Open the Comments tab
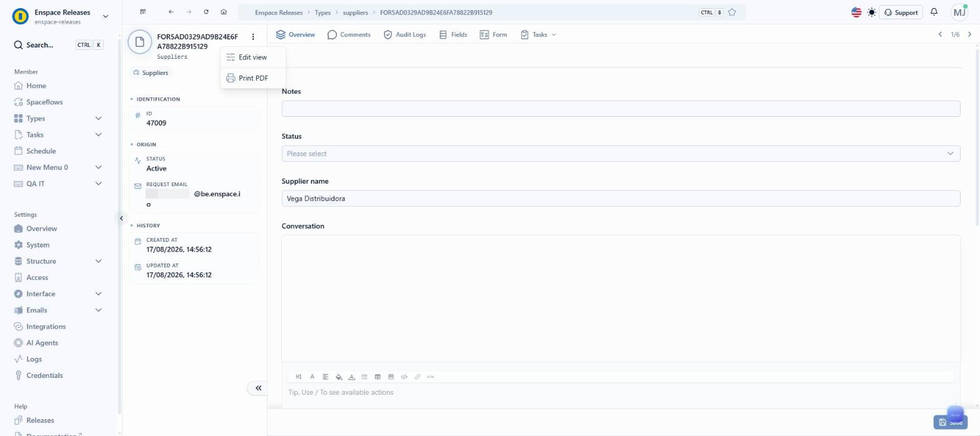 pyautogui.click(x=349, y=34)
